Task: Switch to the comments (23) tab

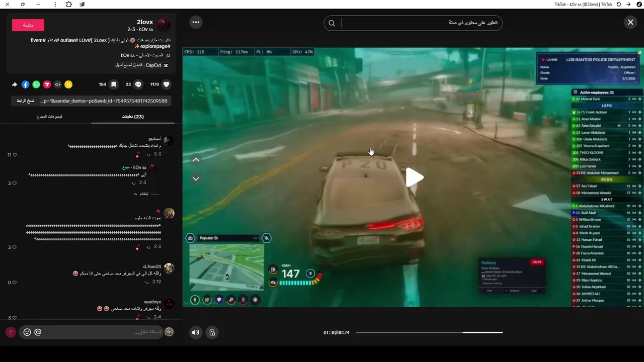Action: click(133, 117)
